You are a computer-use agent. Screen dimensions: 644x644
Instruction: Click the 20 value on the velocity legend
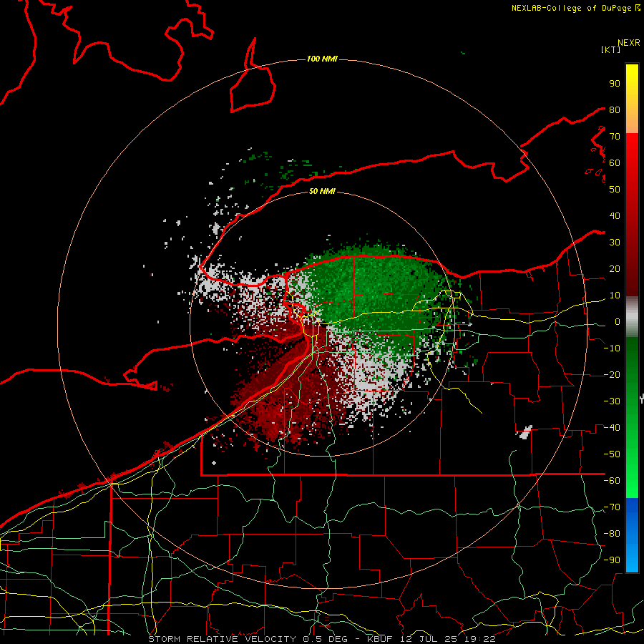[615, 268]
